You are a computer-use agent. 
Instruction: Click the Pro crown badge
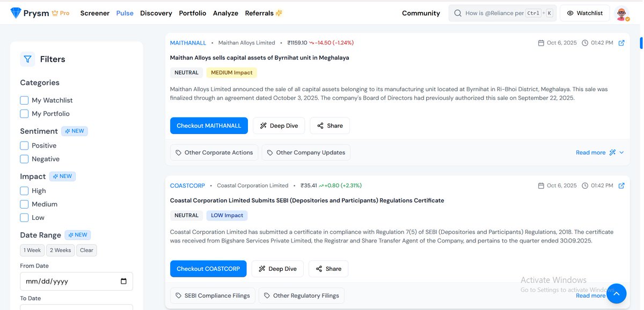pos(61,13)
